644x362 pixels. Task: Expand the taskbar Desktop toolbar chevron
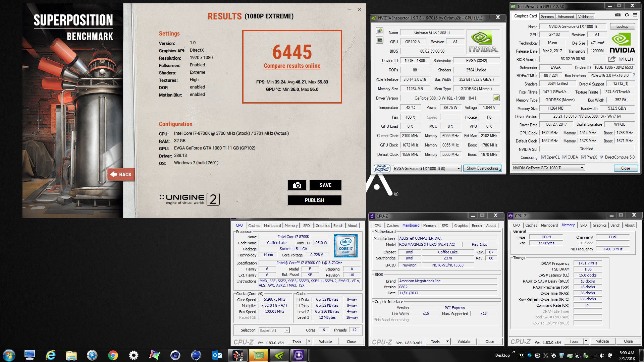[514, 352]
